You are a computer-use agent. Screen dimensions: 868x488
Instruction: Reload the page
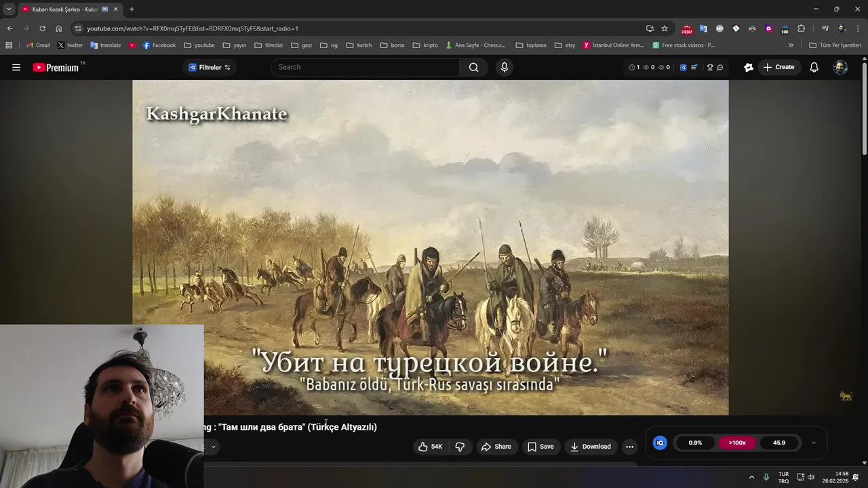pos(42,28)
